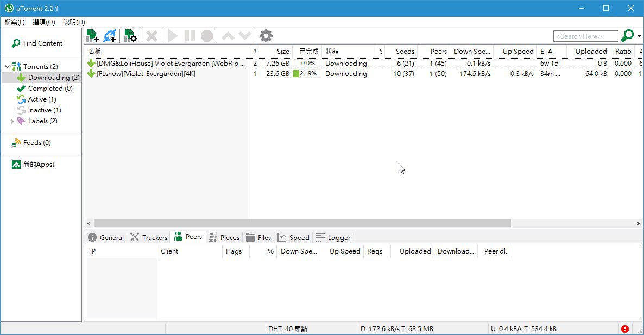Collapse the Torrents tree node

[x=8, y=66]
